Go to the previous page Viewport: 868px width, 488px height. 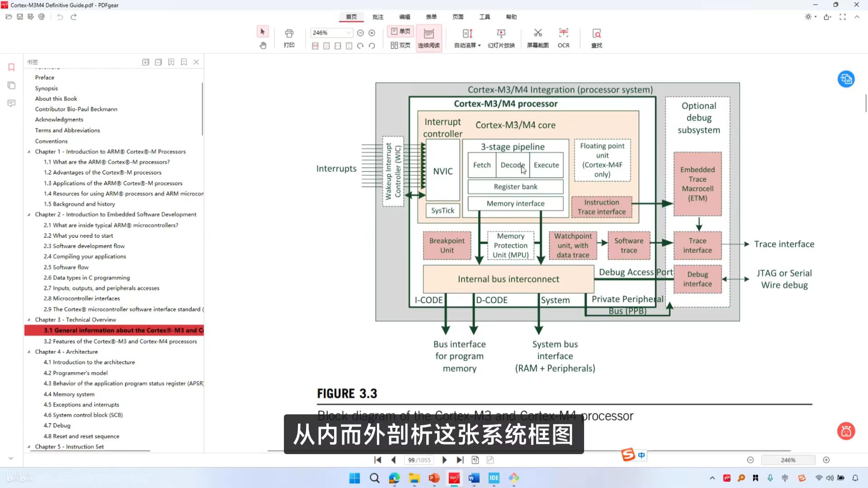pos(393,460)
